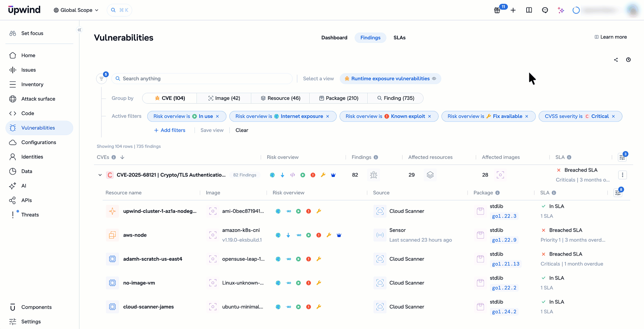Open row options three-dot menu
Viewport: 644px width, 329px height.
coord(623,175)
